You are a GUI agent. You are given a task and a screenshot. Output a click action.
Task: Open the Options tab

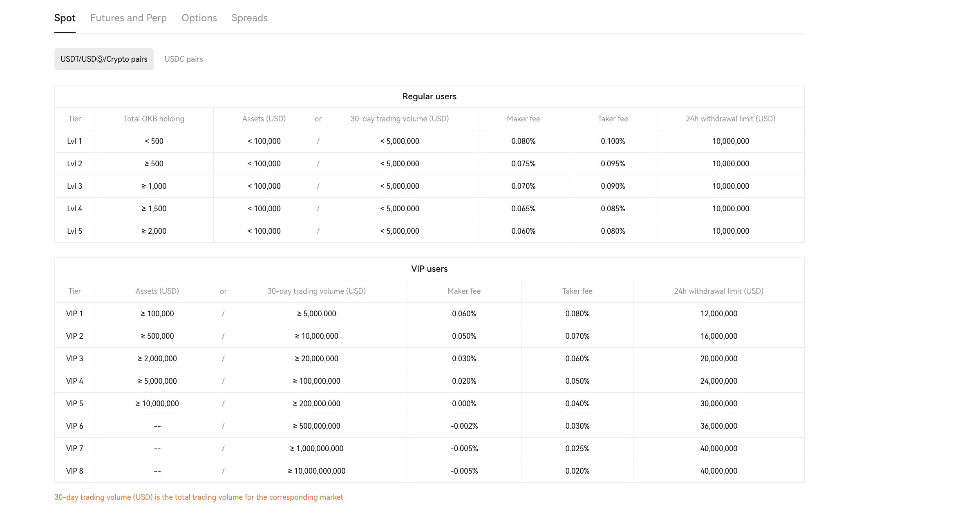(x=199, y=18)
